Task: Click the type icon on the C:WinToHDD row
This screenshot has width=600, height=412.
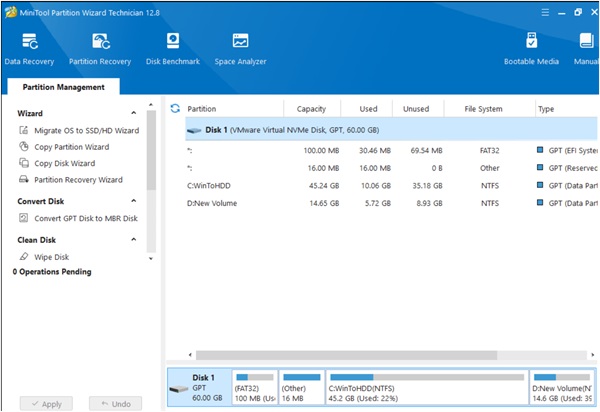Action: pyautogui.click(x=540, y=185)
